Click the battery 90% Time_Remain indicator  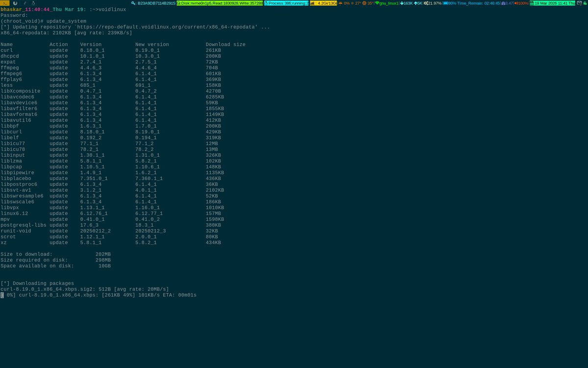pyautogui.click(x=471, y=3)
